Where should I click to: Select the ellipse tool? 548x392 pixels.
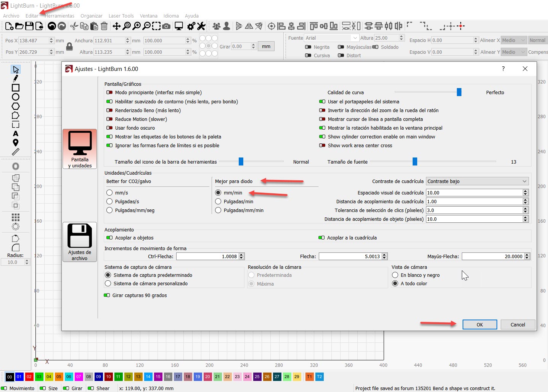(16, 97)
